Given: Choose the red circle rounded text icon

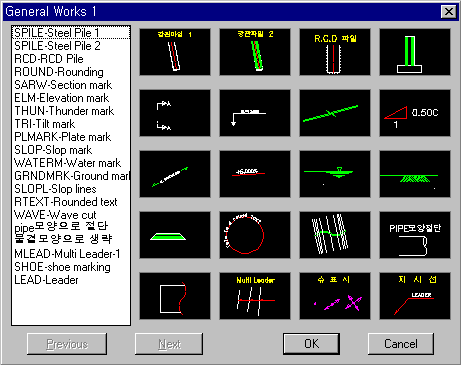Looking at the screenshot, I should pos(255,235).
